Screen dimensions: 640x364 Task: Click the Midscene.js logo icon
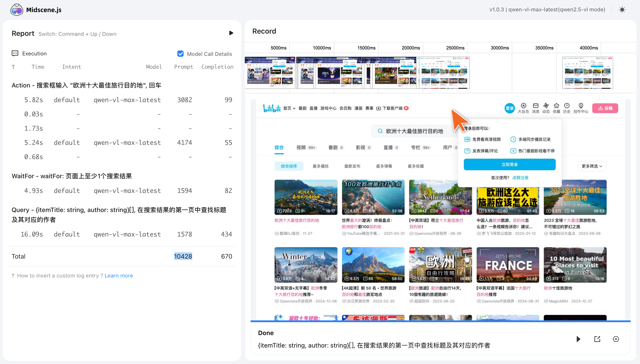[17, 10]
